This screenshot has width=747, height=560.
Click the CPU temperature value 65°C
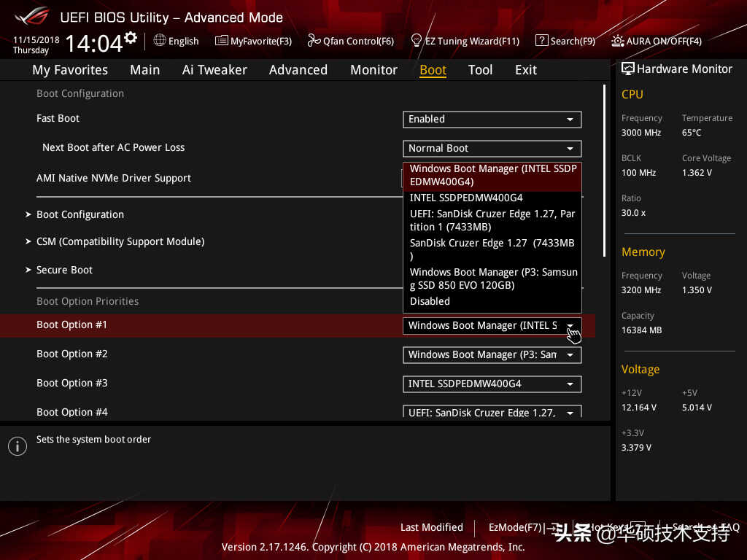[x=692, y=133]
